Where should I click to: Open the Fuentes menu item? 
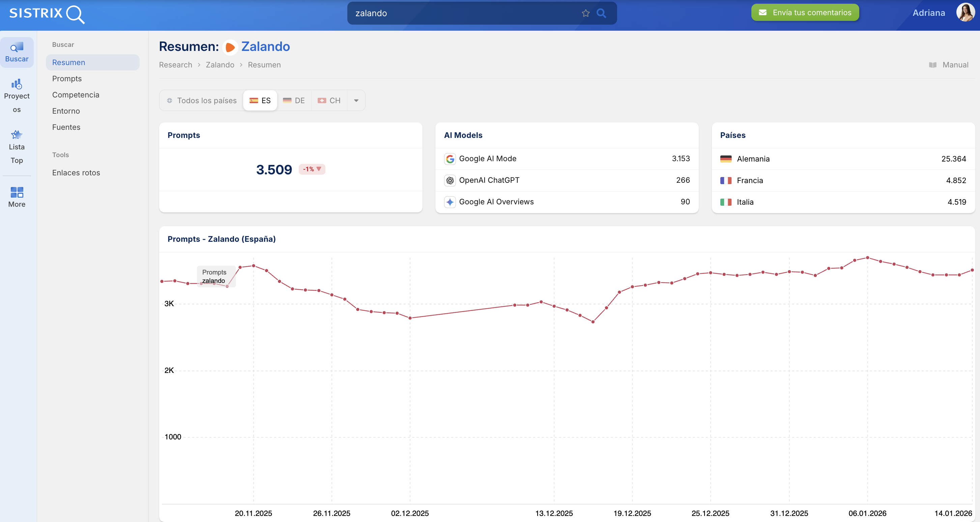(66, 127)
